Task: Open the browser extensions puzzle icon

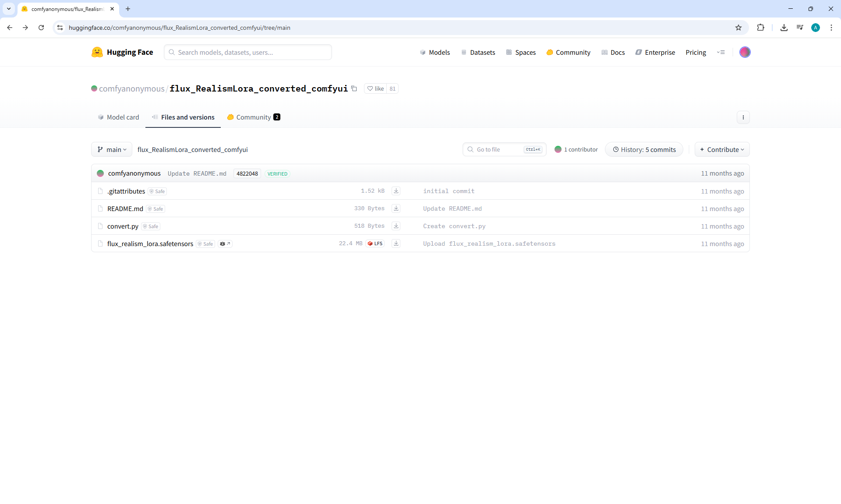Action: coord(760,28)
